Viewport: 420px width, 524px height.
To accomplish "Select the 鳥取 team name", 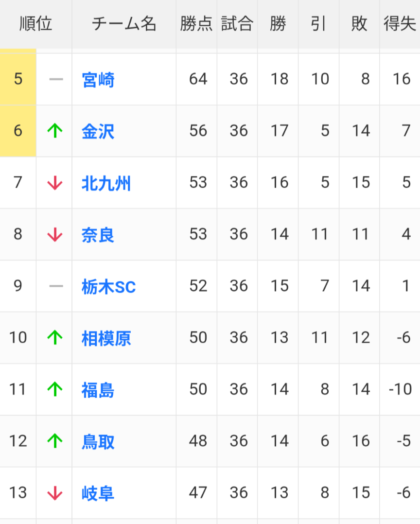I will pyautogui.click(x=98, y=442).
